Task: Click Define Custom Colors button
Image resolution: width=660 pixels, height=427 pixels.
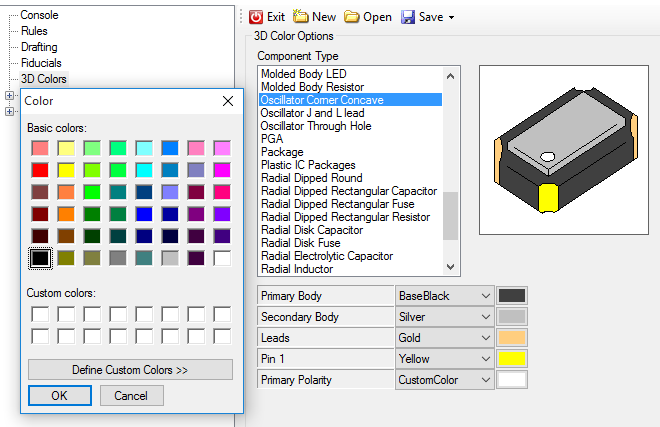Action: [x=130, y=370]
